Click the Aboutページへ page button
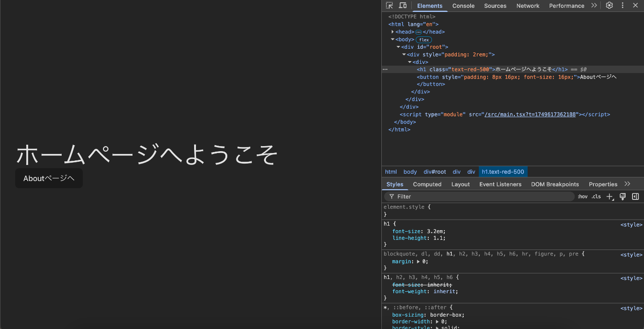 [49, 178]
